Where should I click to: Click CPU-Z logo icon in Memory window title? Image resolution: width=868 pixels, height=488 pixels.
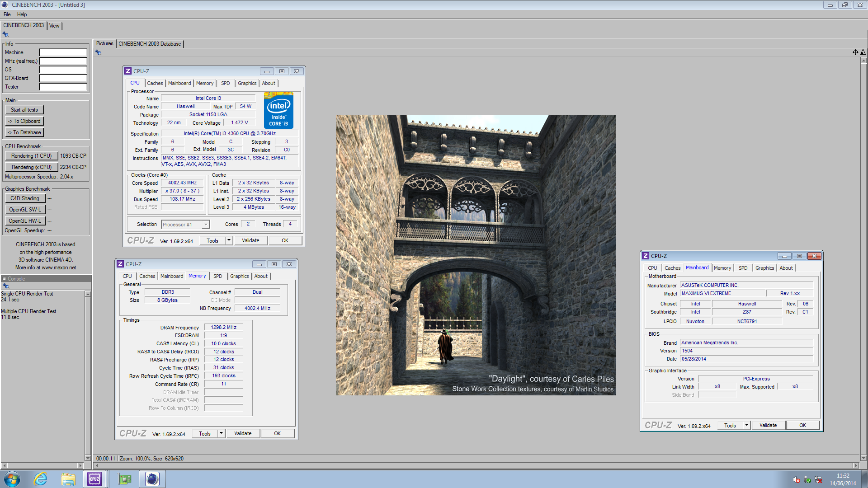pyautogui.click(x=120, y=264)
